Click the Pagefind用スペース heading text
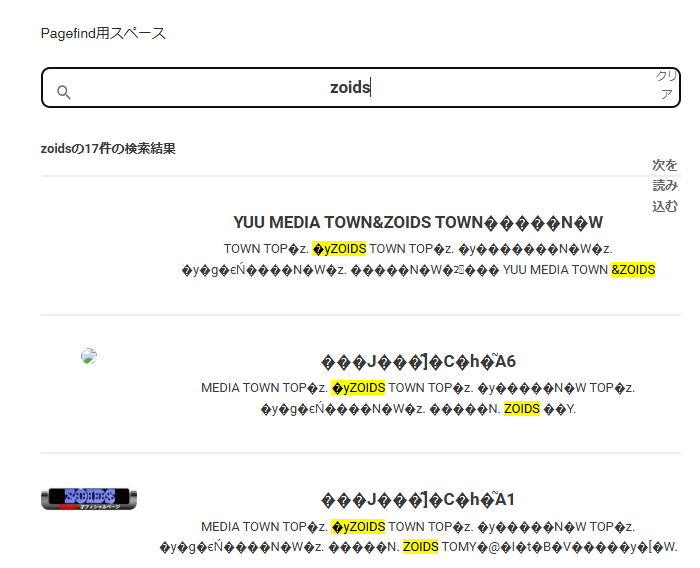 tap(103, 33)
